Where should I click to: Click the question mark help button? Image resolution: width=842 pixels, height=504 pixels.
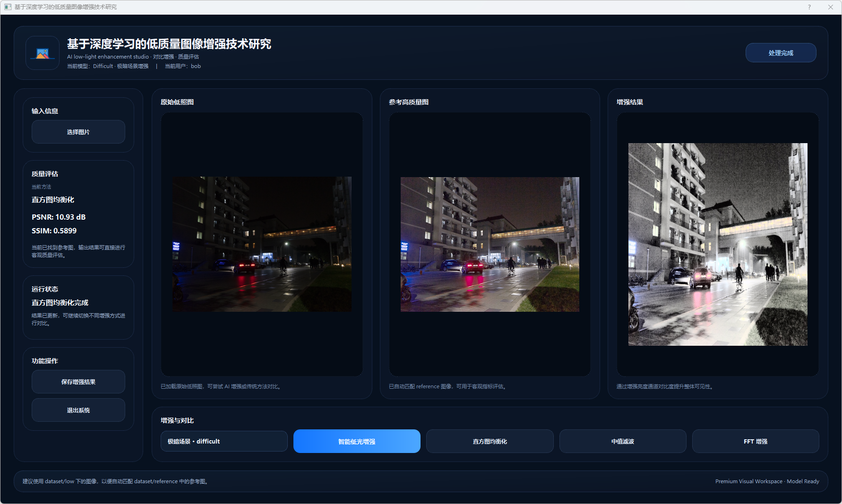point(809,7)
